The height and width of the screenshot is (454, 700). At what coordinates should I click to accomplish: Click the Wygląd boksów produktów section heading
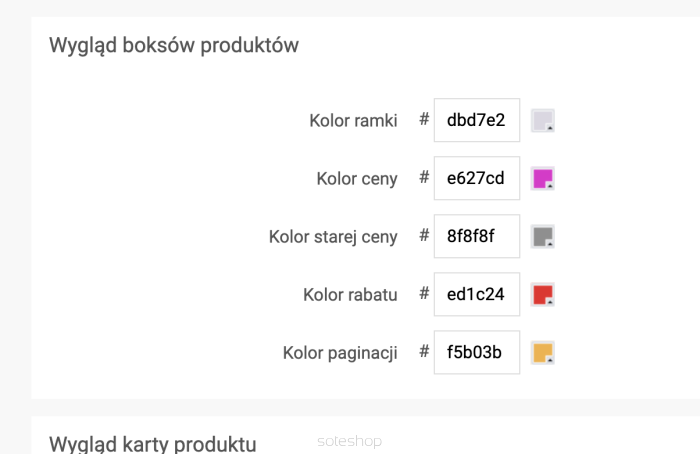(174, 46)
